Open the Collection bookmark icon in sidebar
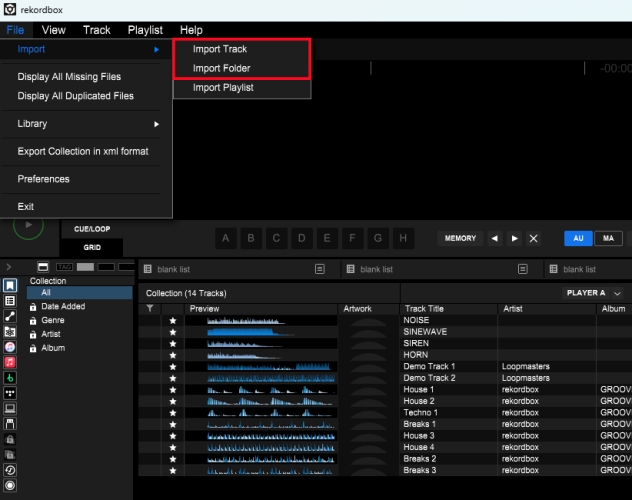This screenshot has height=500, width=632. 10,285
